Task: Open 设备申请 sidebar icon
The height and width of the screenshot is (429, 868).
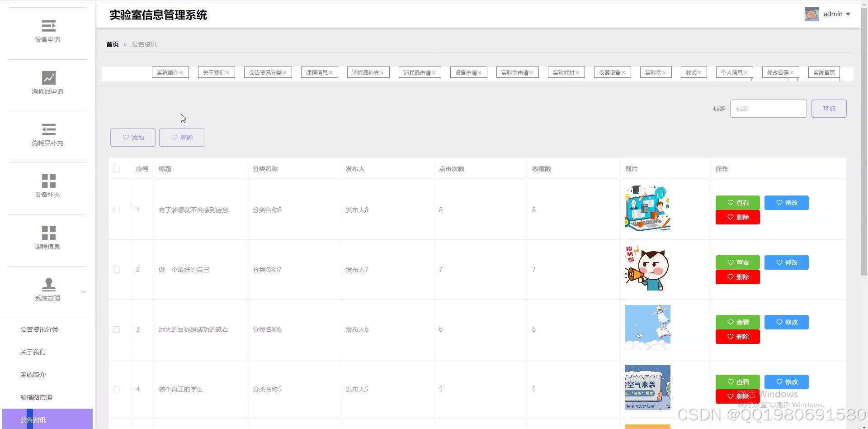Action: [48, 25]
